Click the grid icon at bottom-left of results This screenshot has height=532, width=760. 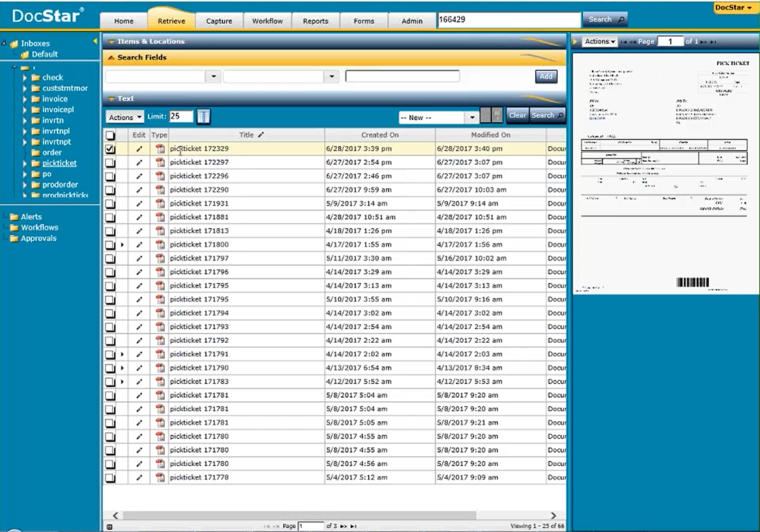pyautogui.click(x=110, y=527)
